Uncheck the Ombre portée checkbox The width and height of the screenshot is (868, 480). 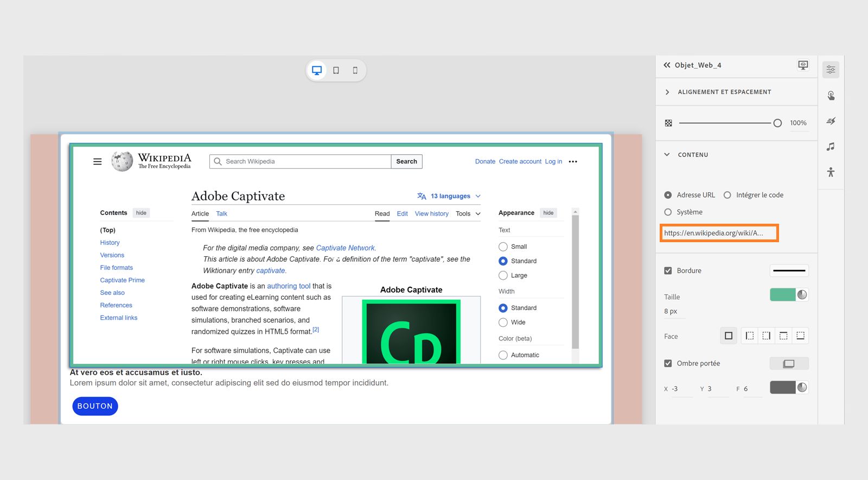pyautogui.click(x=668, y=363)
